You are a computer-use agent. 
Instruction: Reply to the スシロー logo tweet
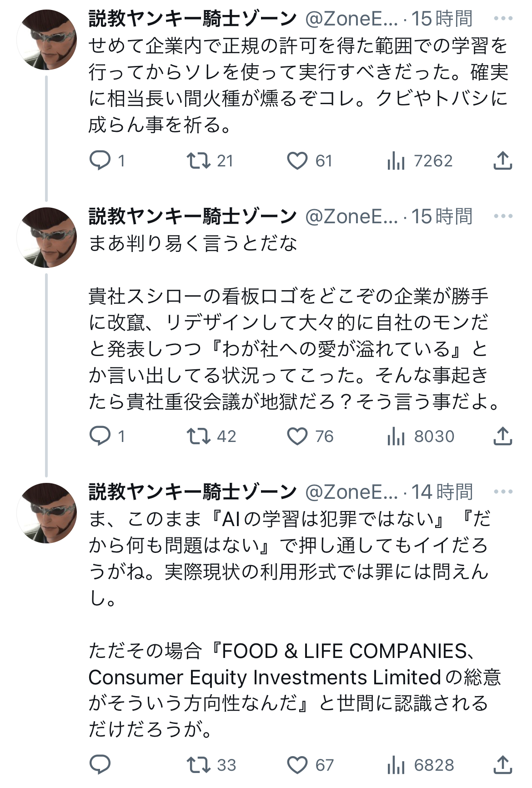(x=100, y=436)
